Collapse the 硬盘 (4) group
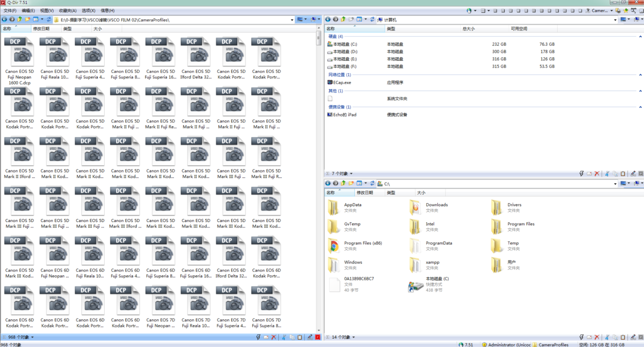 tap(640, 36)
